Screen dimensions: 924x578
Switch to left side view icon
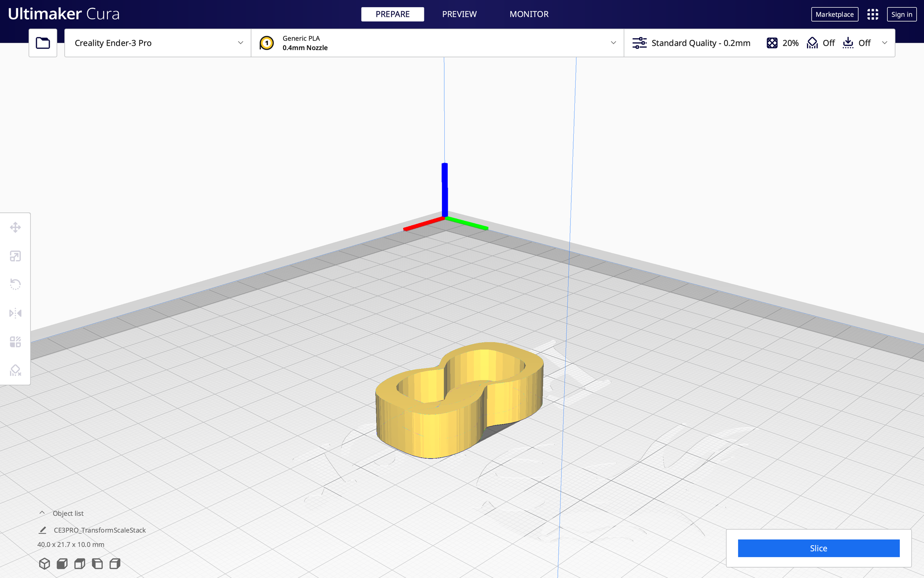click(x=97, y=564)
